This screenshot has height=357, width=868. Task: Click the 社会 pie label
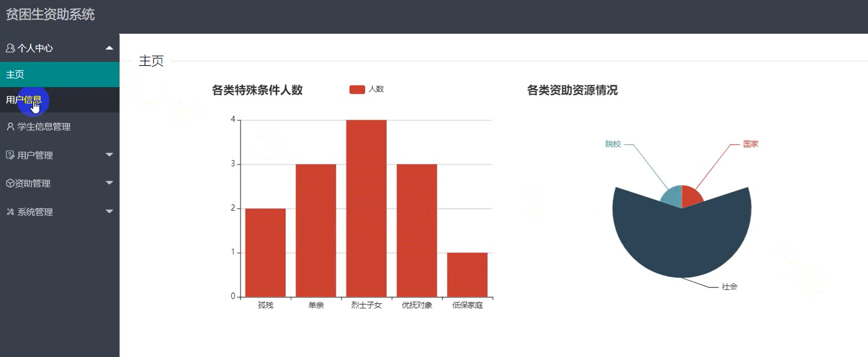(x=730, y=287)
